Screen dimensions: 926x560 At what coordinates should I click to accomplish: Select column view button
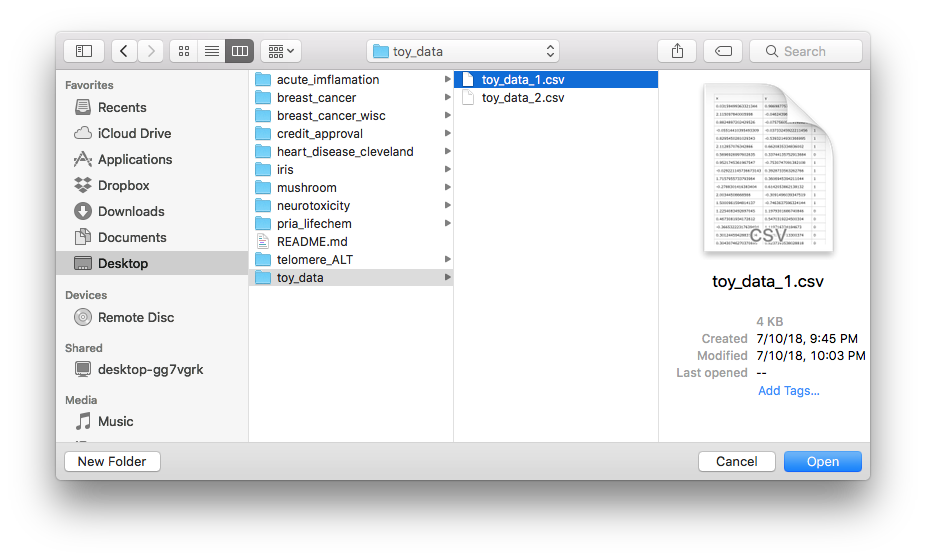(x=239, y=51)
